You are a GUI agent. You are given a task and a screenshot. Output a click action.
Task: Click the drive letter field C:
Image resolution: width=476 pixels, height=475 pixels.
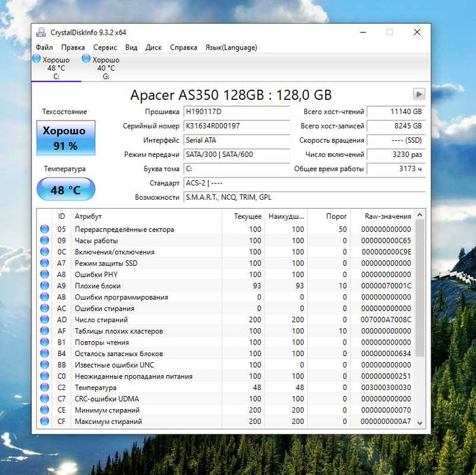[x=236, y=169]
